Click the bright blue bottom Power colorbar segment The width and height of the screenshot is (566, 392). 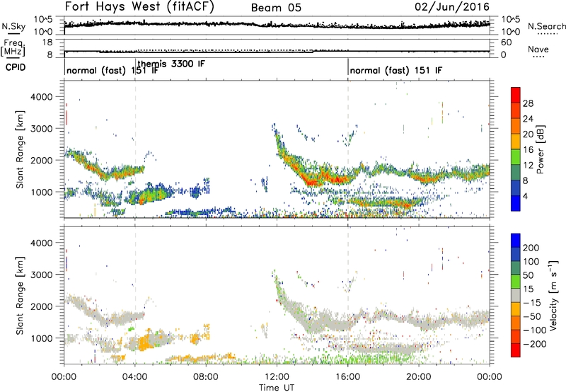[516, 203]
